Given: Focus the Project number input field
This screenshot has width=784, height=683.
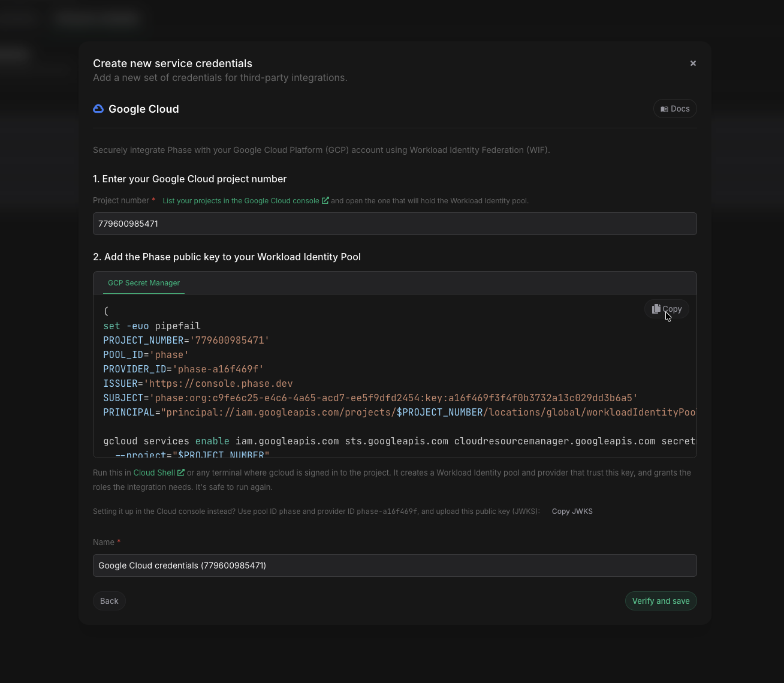Looking at the screenshot, I should tap(395, 224).
